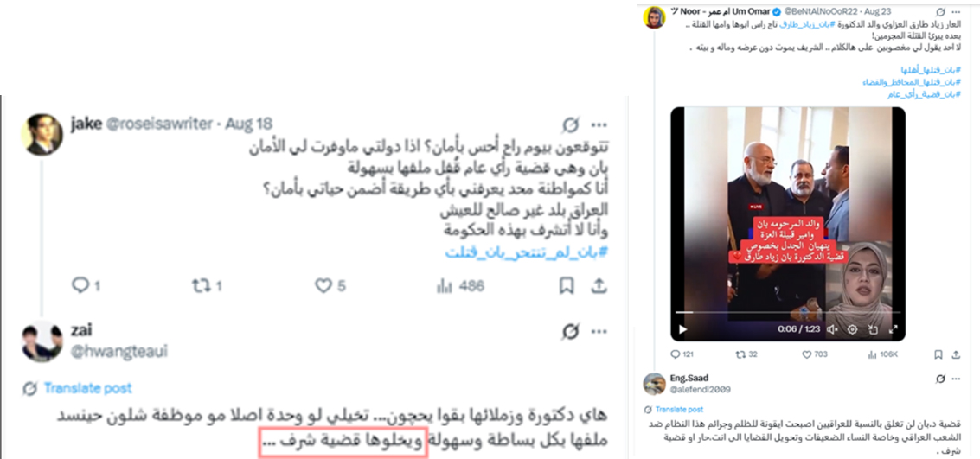The image size is (980, 459).
Task: Open jake's profile avatar
Action: point(42,134)
